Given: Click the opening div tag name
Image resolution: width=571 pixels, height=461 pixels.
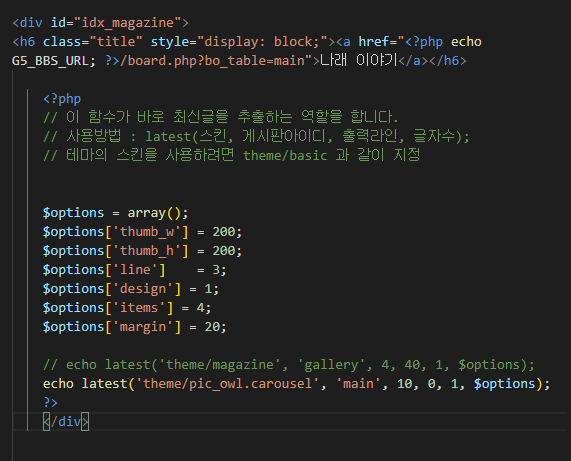Looking at the screenshot, I should (x=31, y=23).
